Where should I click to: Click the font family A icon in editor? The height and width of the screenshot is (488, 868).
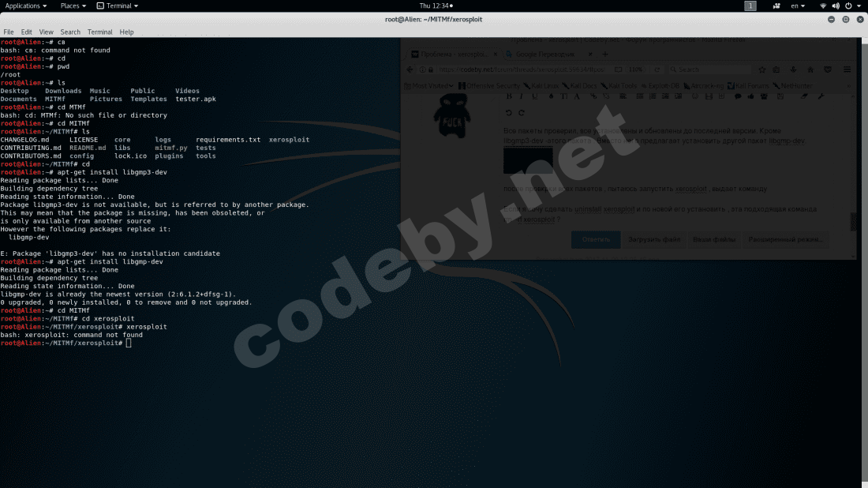577,96
